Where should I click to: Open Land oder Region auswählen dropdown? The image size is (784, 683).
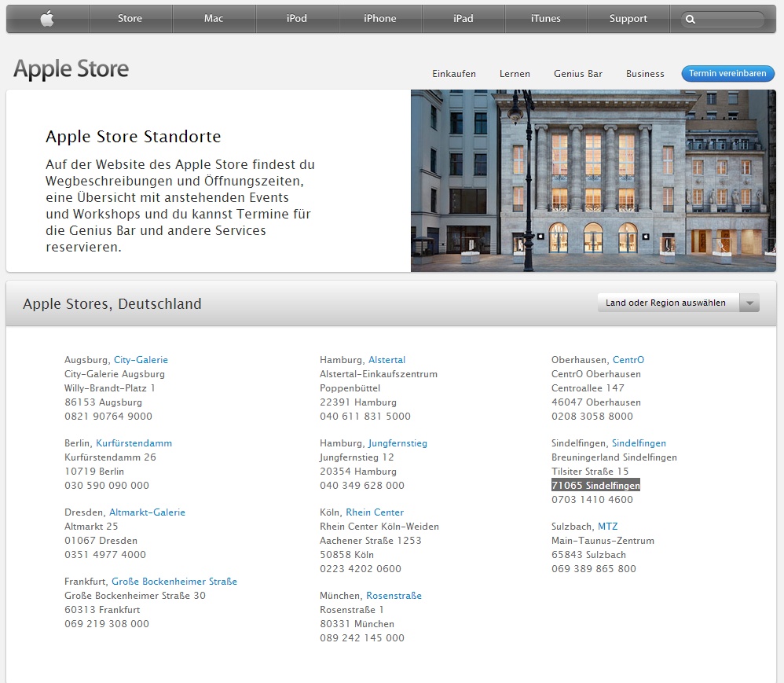(679, 303)
